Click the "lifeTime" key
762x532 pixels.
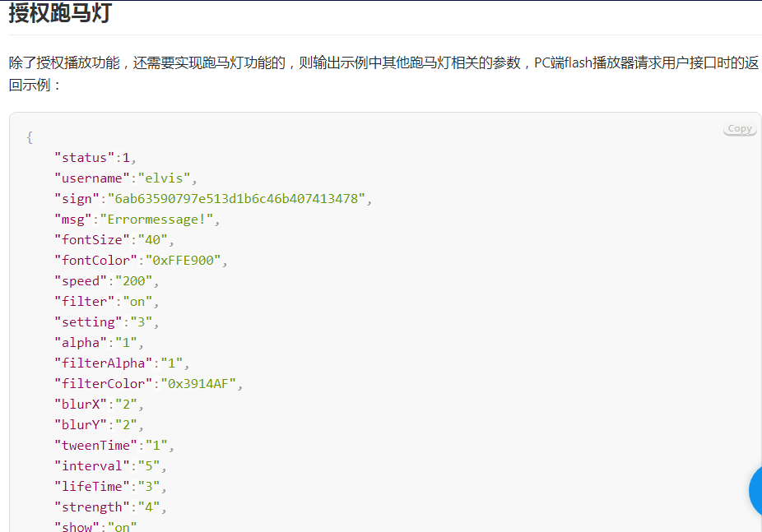pyautogui.click(x=92, y=487)
